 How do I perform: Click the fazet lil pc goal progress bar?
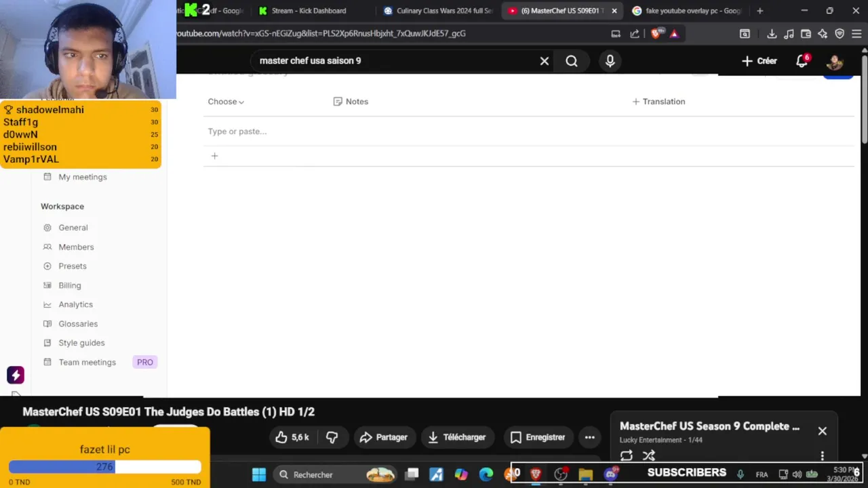coord(105,467)
